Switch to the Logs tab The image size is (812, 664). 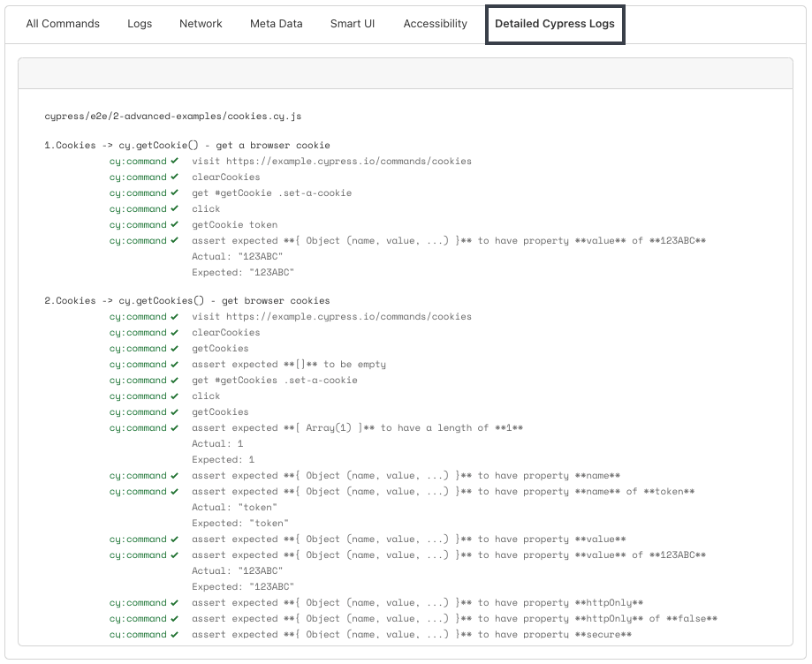point(140,24)
